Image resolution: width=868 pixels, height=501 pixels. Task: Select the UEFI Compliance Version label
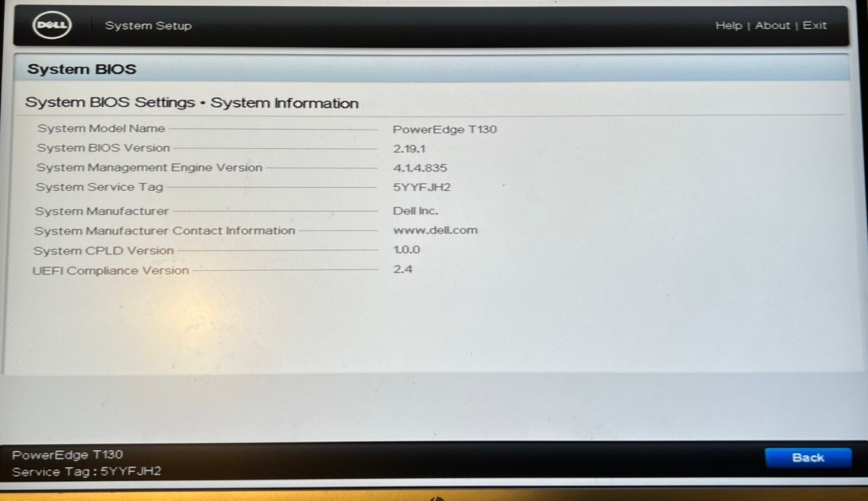[111, 271]
